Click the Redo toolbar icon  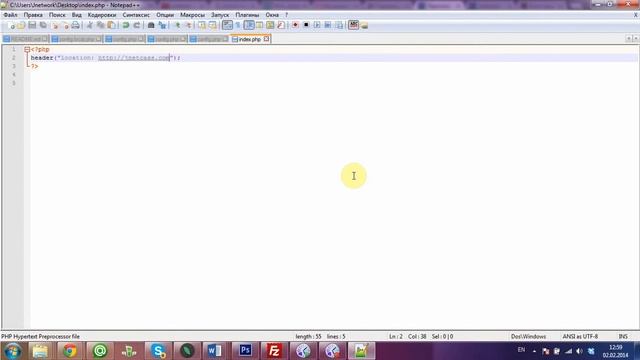tap(137, 25)
